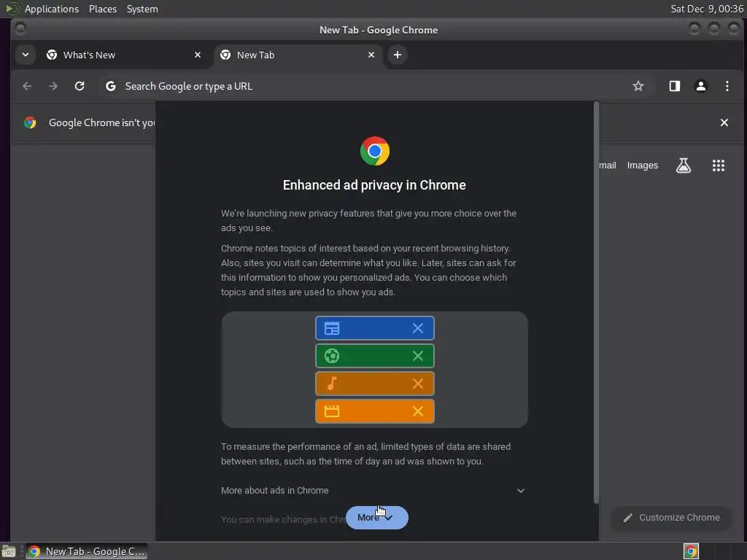This screenshot has width=747, height=560.
Task: Expand More about ads in Chrome
Action: click(374, 491)
